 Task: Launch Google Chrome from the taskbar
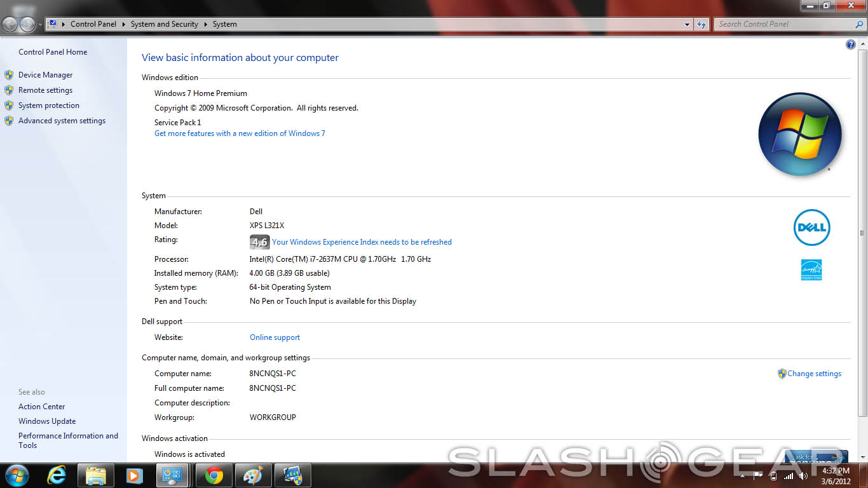point(214,475)
